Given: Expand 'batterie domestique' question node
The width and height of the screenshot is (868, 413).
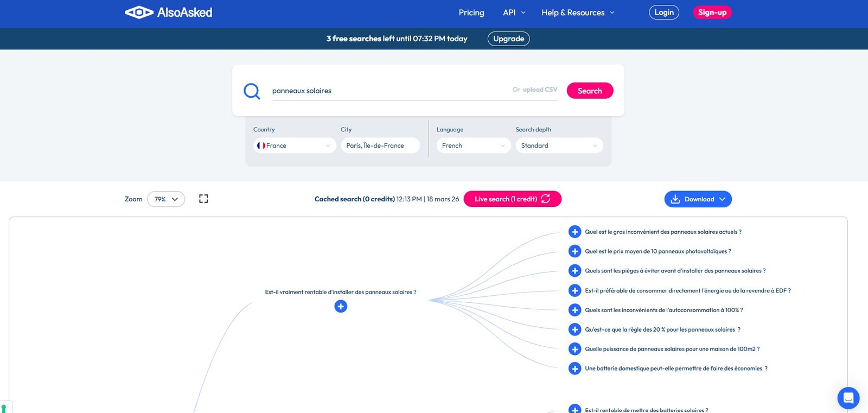Looking at the screenshot, I should coord(575,368).
